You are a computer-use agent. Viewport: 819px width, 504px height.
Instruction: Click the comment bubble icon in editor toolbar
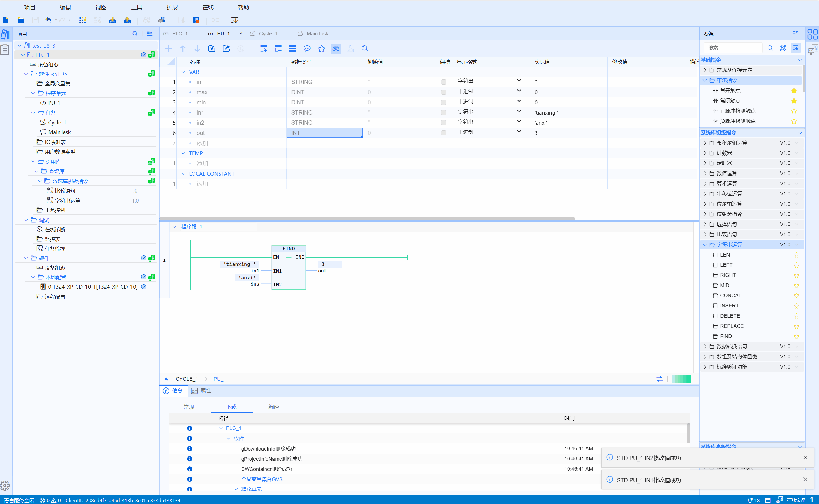tap(307, 49)
